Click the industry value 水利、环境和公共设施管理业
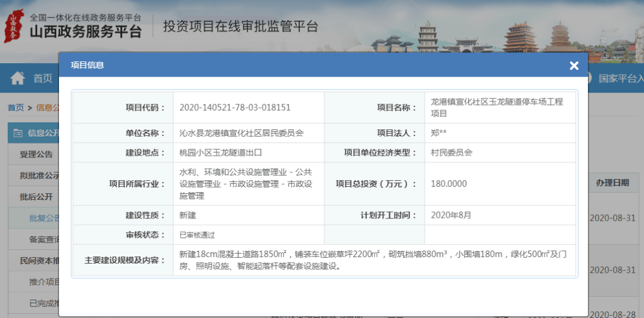 coord(246,184)
